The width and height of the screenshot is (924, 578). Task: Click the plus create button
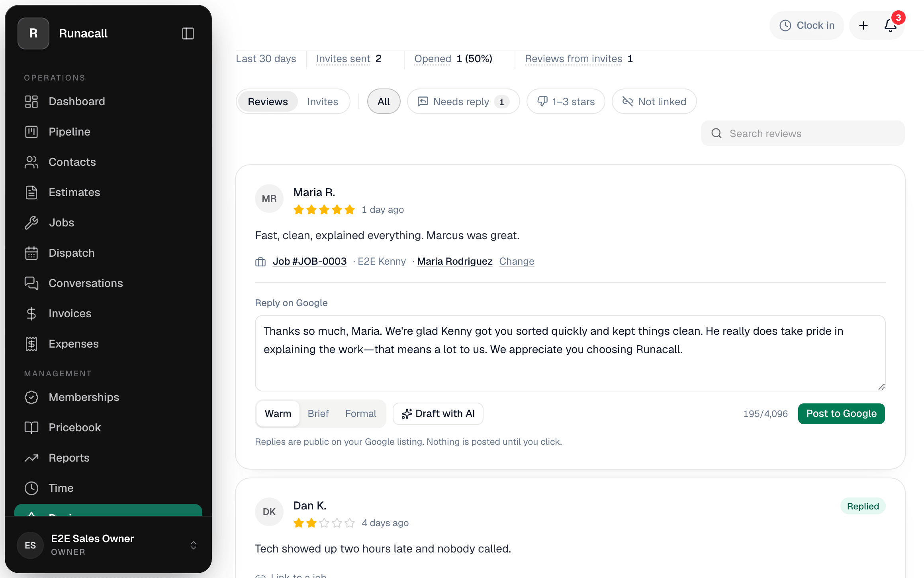click(863, 26)
